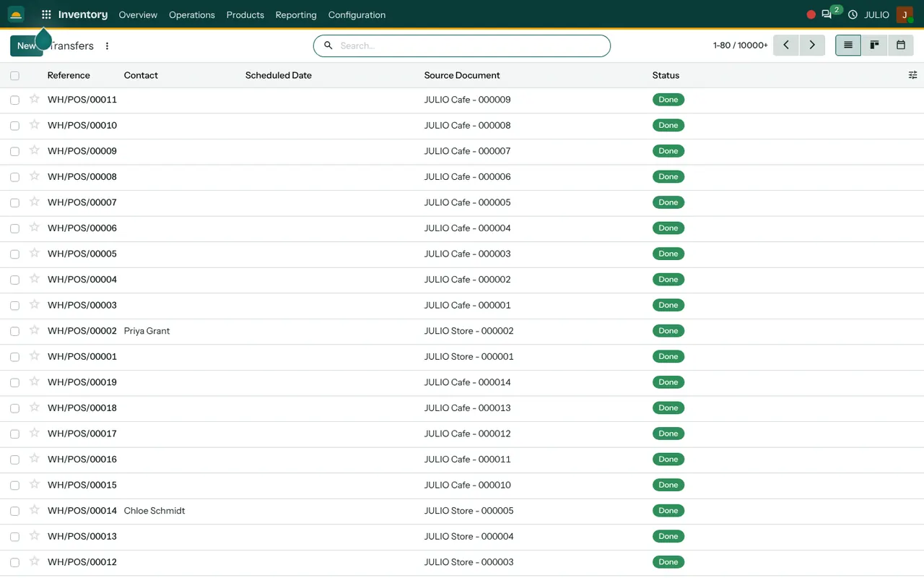
Task: Star transfer WH/POS/00011
Action: [x=34, y=99]
